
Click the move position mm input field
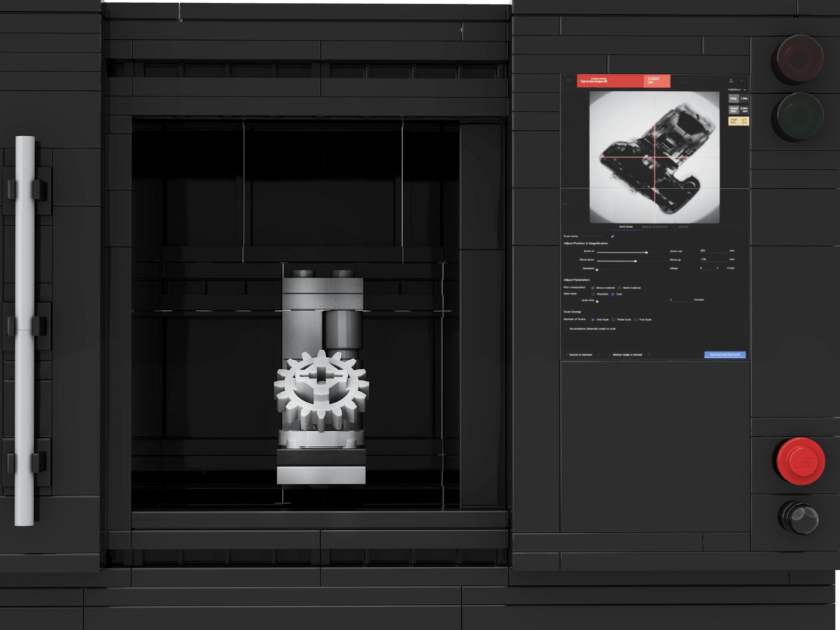pyautogui.click(x=713, y=259)
